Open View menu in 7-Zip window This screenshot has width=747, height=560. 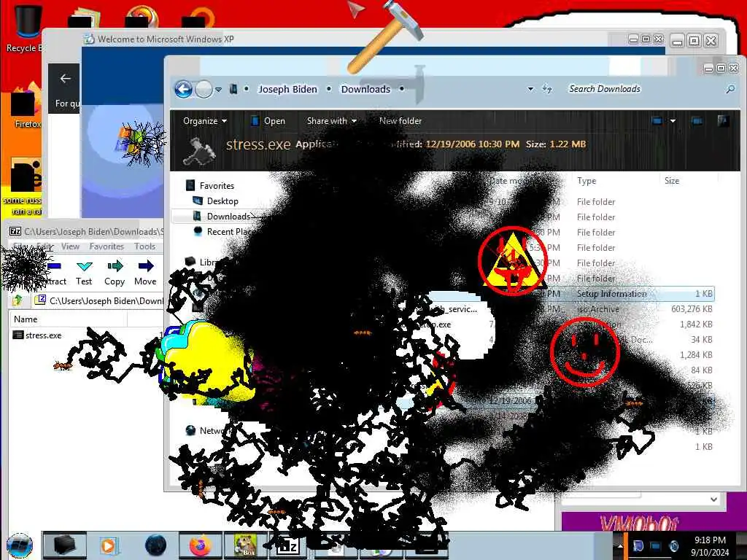coord(70,246)
